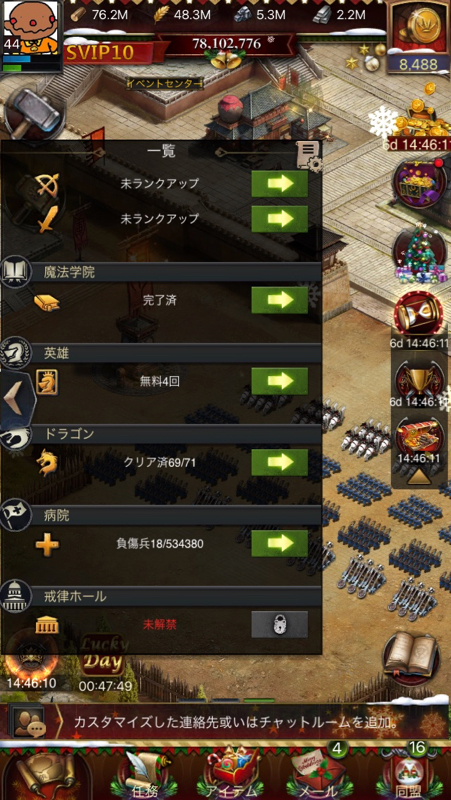Open the quest book icon

[x=411, y=658]
